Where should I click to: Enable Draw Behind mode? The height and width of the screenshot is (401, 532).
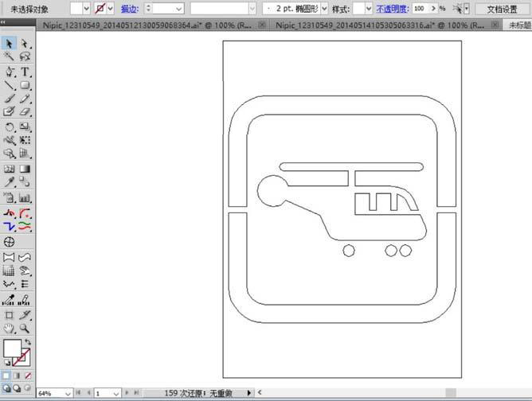17,387
